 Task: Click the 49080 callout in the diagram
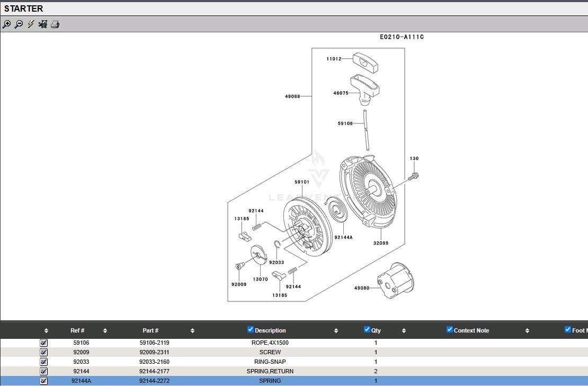click(x=362, y=288)
